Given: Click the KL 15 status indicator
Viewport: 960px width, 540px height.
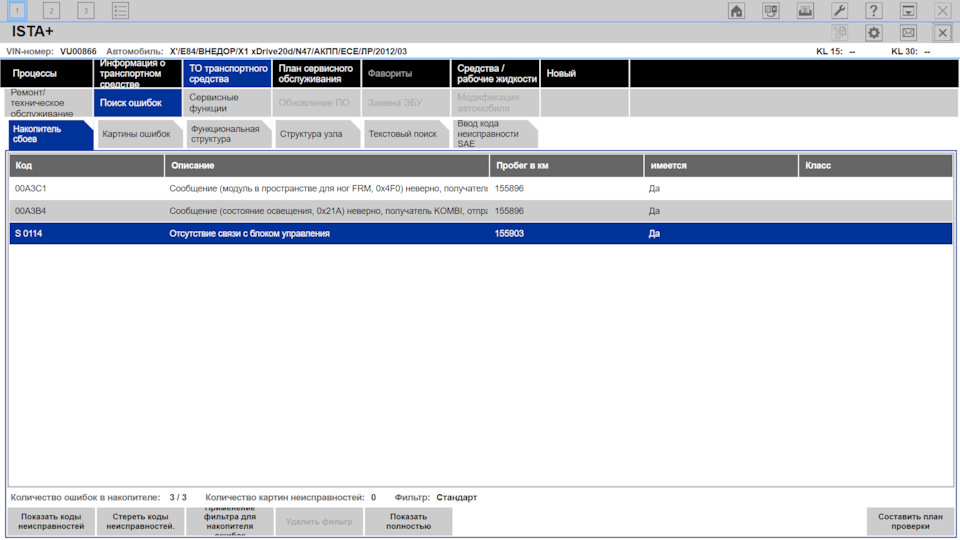Looking at the screenshot, I should (x=836, y=51).
